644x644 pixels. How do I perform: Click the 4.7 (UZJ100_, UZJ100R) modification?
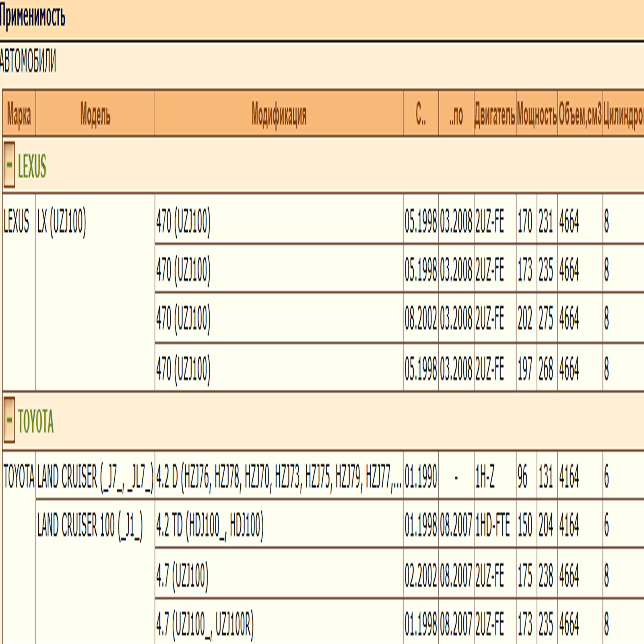pos(205,623)
